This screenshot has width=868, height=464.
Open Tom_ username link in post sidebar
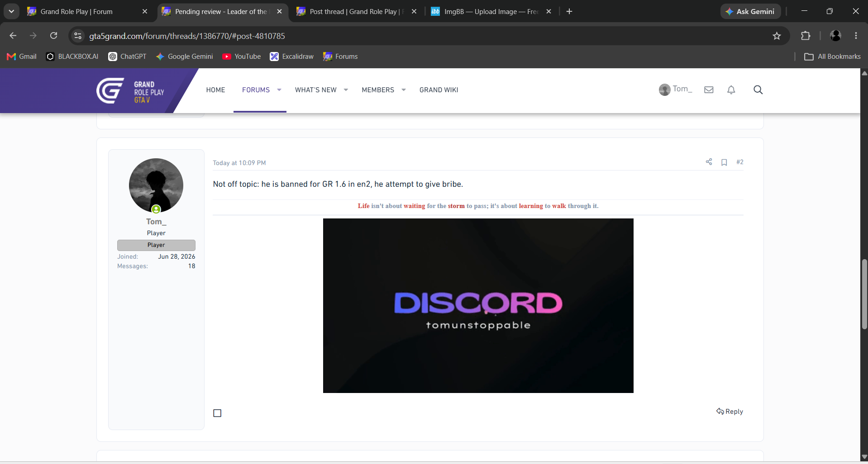tap(156, 222)
